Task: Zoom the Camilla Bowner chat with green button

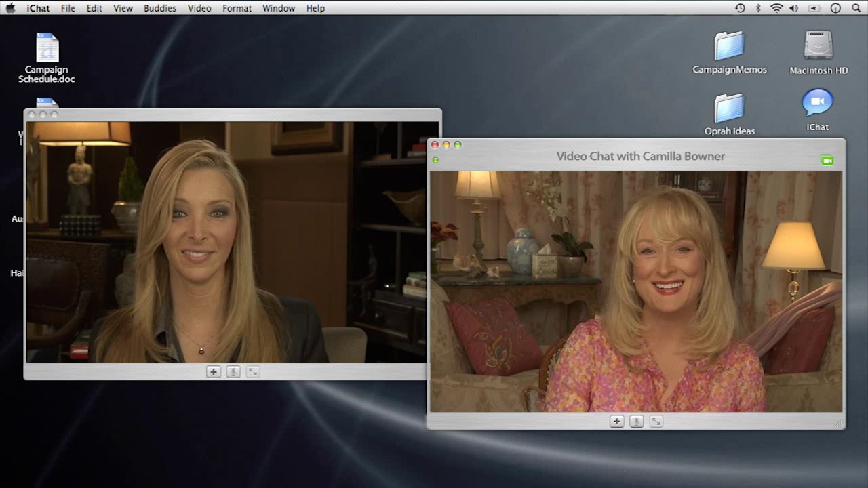Action: pos(458,144)
